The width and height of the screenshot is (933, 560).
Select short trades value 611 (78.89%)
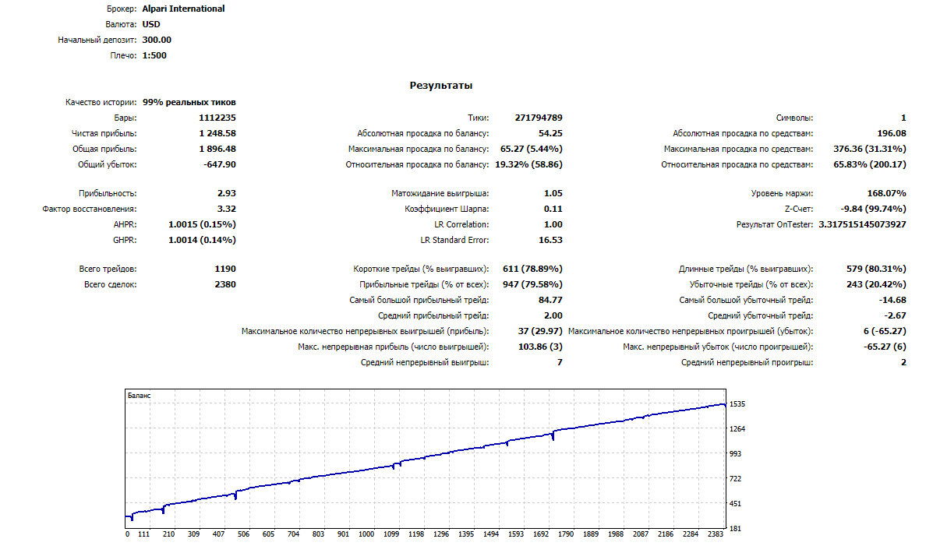click(532, 269)
